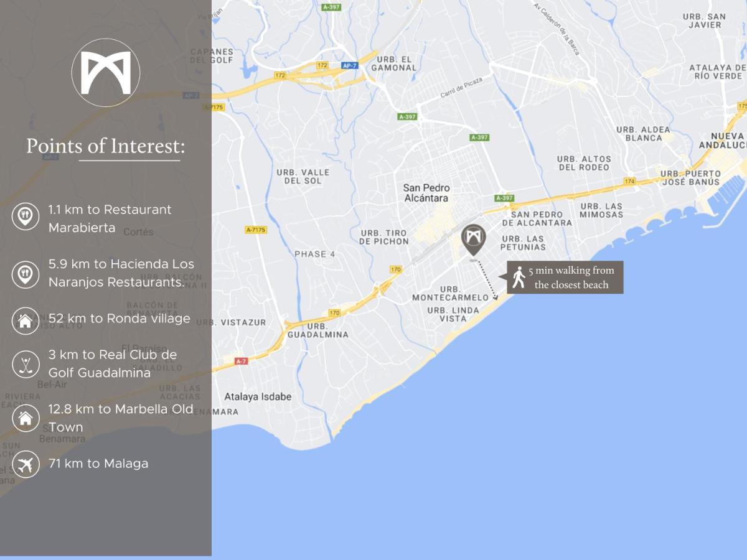Click the URB. Altos del Rodeo label

(x=585, y=163)
